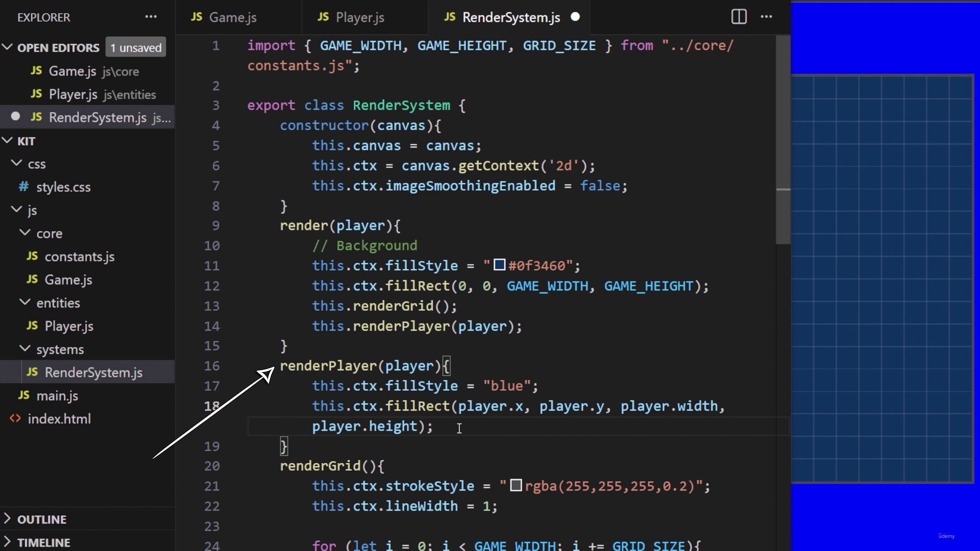Click the index.html file icon
Screen dimensions: 980x551
click(x=15, y=419)
